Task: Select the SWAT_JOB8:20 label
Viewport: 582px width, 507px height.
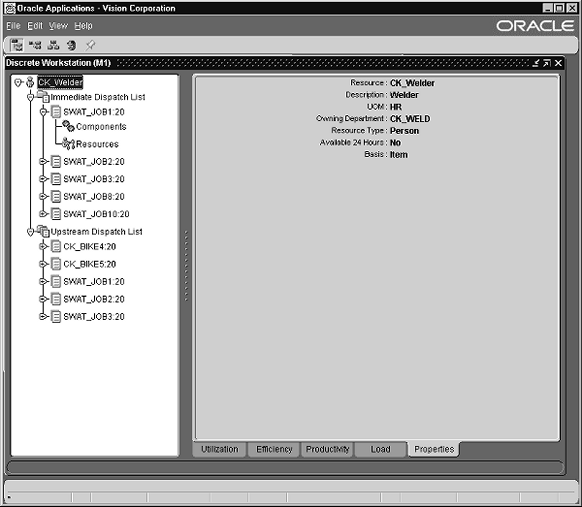Action: (94, 196)
